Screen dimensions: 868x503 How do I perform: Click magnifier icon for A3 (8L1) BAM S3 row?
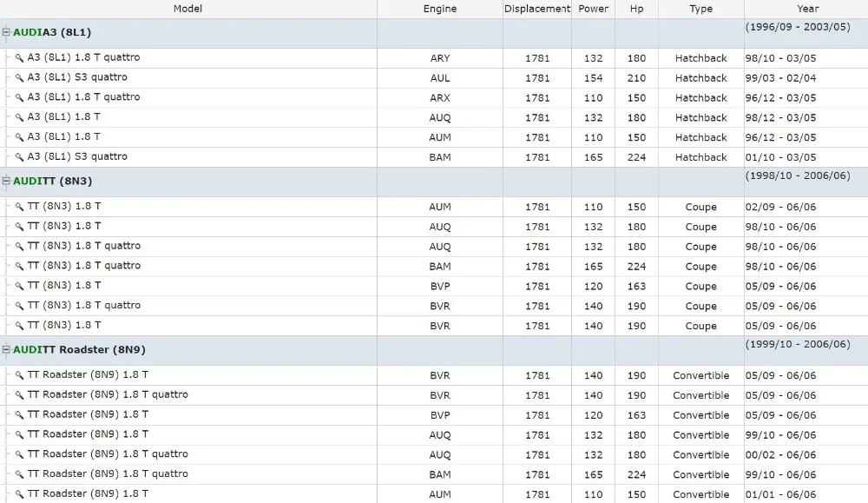tap(19, 157)
